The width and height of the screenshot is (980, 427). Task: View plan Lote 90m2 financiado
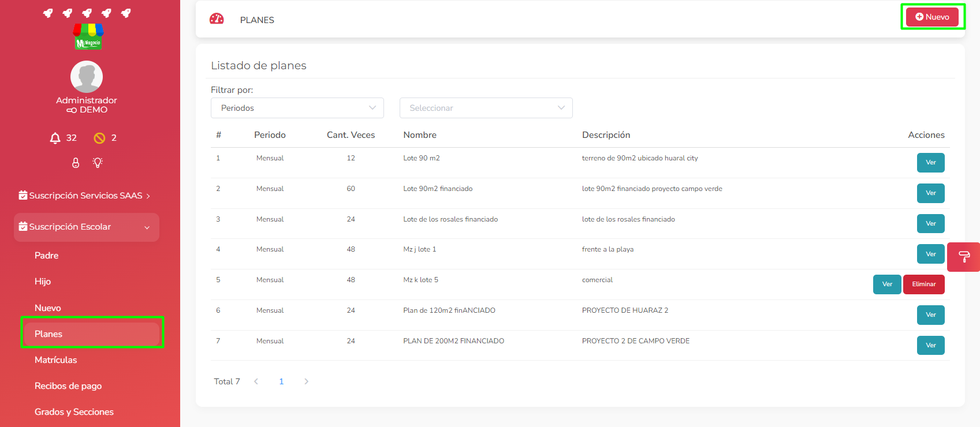pos(931,193)
